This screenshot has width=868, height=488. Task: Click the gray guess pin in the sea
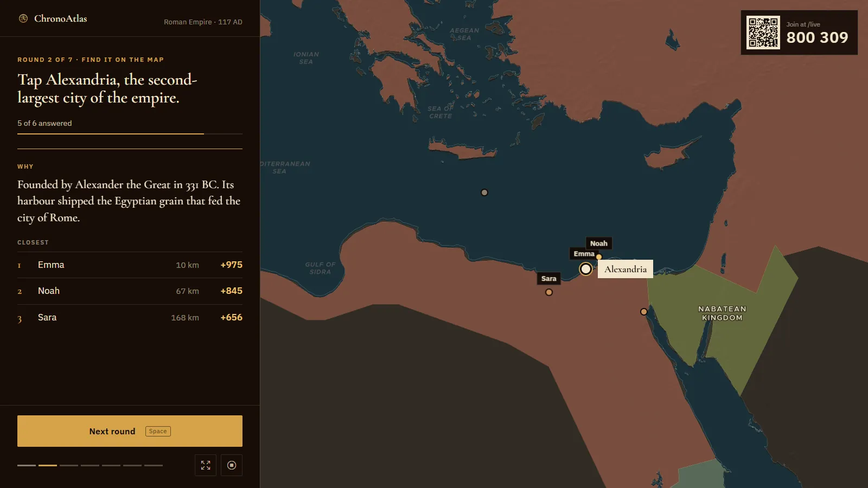tap(484, 192)
